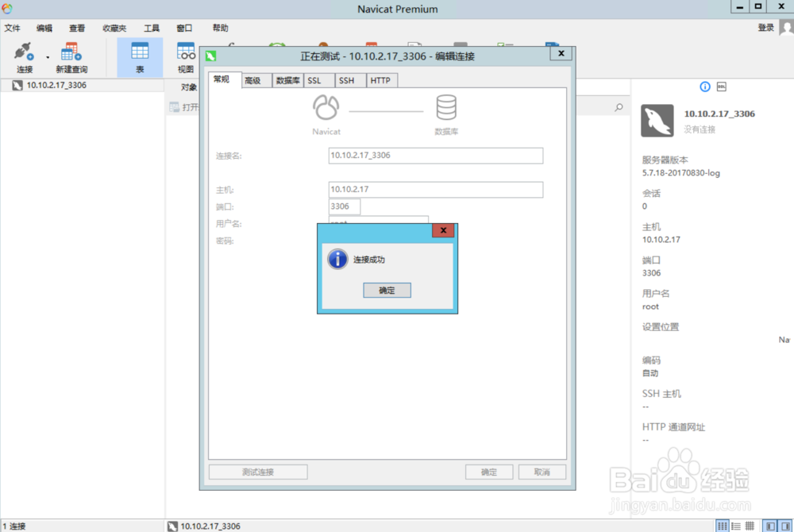Viewport: 794px width, 532px height.
Task: Open the 收藏夹 menu
Action: [x=114, y=28]
